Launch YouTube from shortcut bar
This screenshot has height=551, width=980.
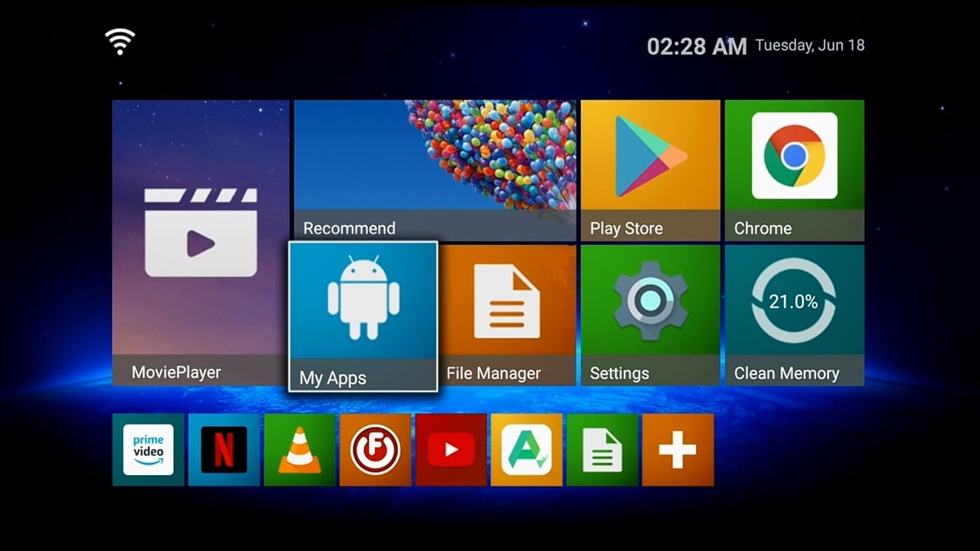[x=451, y=450]
